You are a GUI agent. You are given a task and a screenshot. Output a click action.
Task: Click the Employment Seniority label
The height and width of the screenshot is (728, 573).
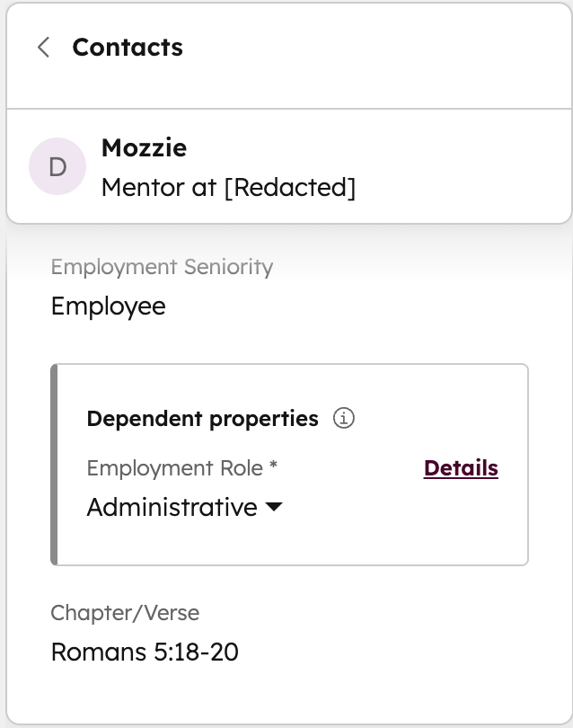pyautogui.click(x=162, y=267)
